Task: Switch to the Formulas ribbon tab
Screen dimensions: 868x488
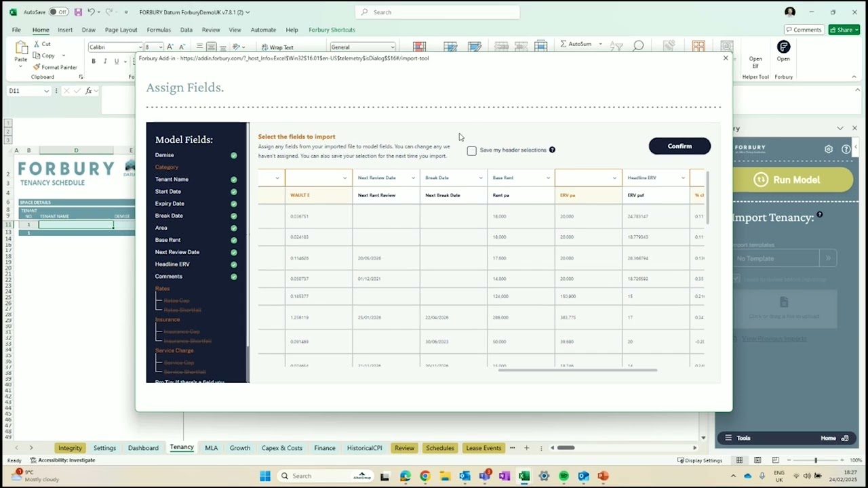Action: pos(159,30)
